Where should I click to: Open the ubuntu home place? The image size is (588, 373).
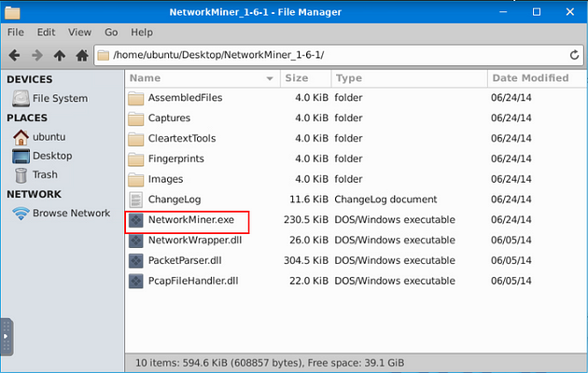coord(39,137)
